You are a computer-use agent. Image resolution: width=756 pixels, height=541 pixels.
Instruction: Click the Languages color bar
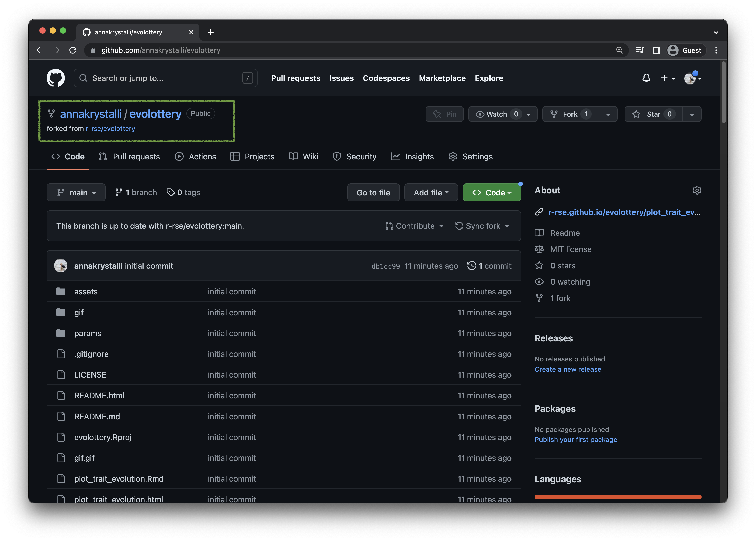pyautogui.click(x=618, y=497)
